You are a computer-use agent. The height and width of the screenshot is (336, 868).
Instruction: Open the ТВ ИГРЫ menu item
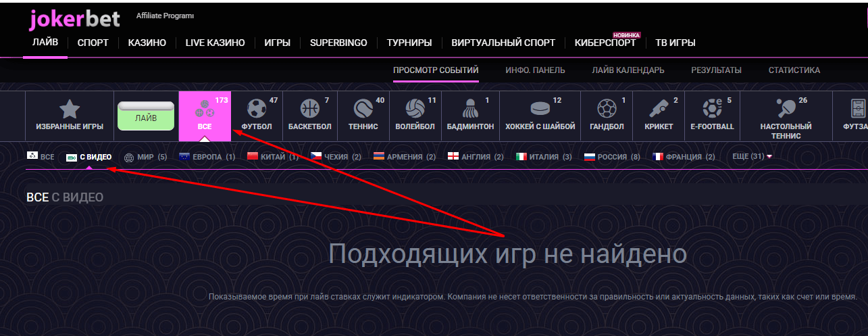[x=675, y=43]
